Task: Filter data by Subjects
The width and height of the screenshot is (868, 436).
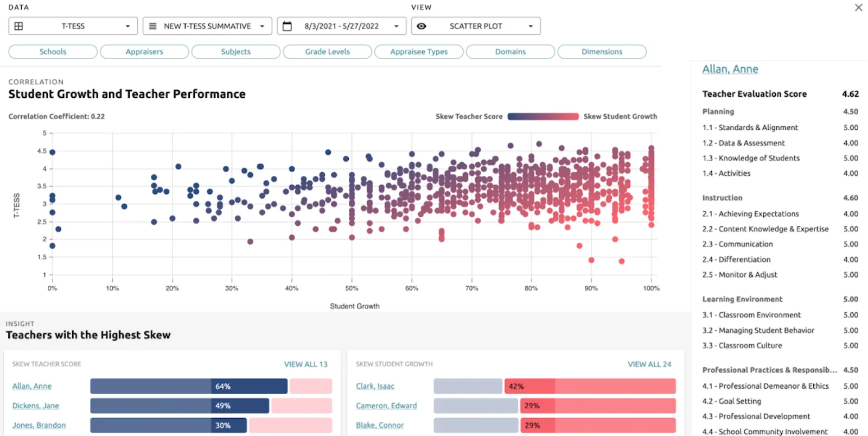Action: click(x=235, y=52)
